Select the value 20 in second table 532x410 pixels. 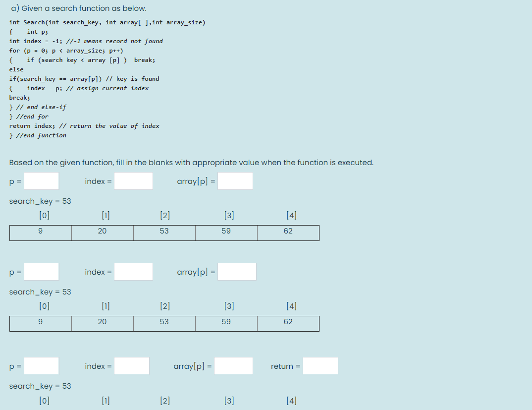tap(102, 323)
